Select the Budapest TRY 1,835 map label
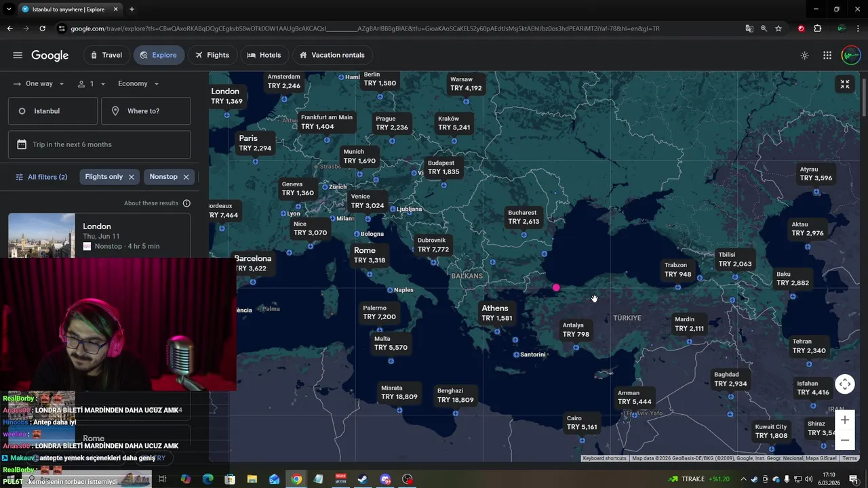The width and height of the screenshot is (868, 488). (x=443, y=167)
